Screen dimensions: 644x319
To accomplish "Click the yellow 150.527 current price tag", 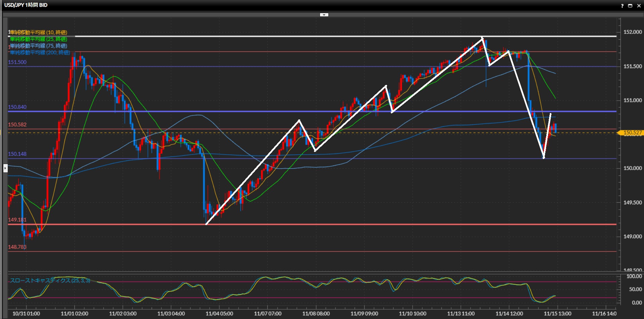I will point(631,133).
